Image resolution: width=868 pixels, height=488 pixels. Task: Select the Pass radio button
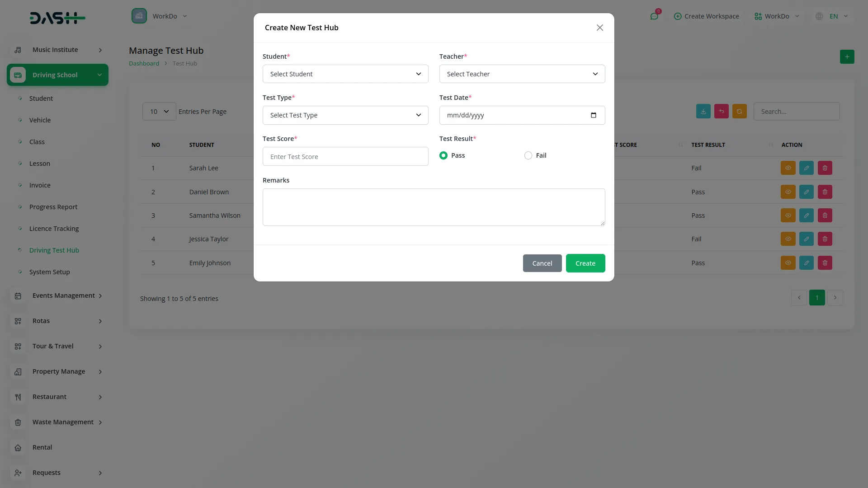click(x=443, y=155)
